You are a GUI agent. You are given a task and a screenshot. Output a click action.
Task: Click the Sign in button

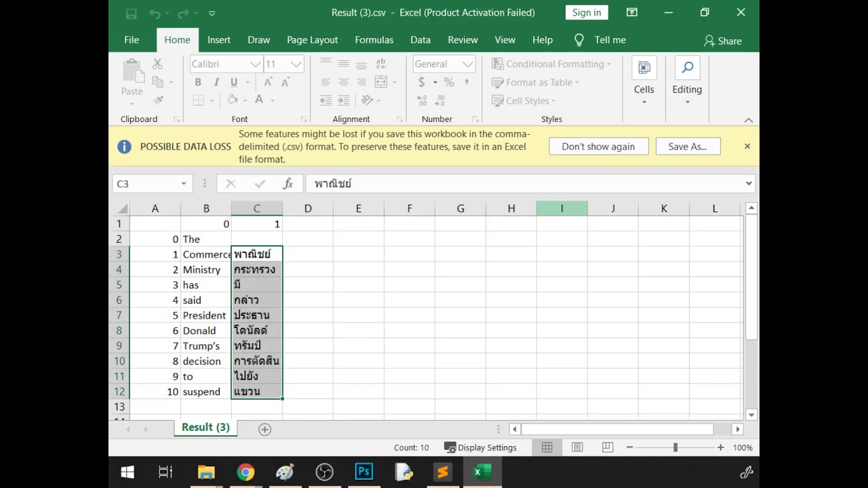(x=586, y=12)
